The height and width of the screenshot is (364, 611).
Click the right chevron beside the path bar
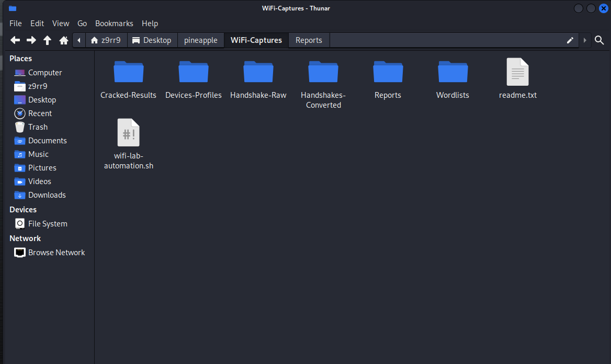tap(584, 40)
